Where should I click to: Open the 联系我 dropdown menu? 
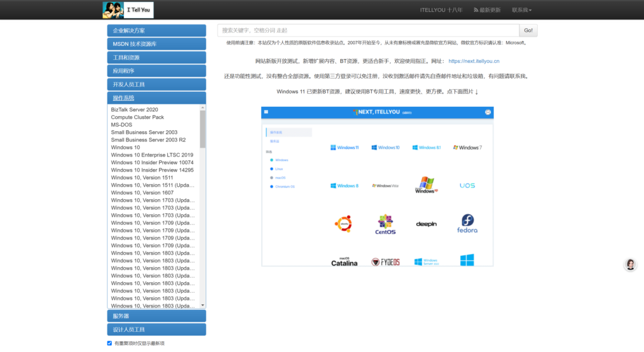(521, 10)
